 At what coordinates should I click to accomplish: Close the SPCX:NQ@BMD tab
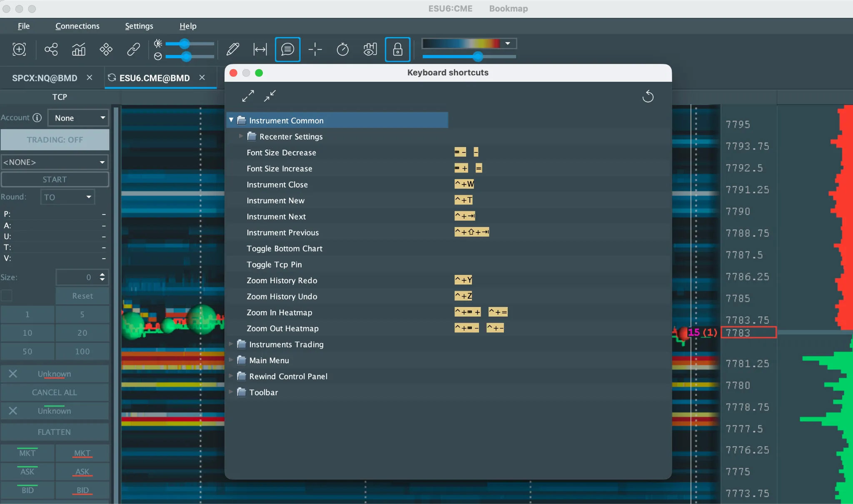pyautogui.click(x=90, y=77)
